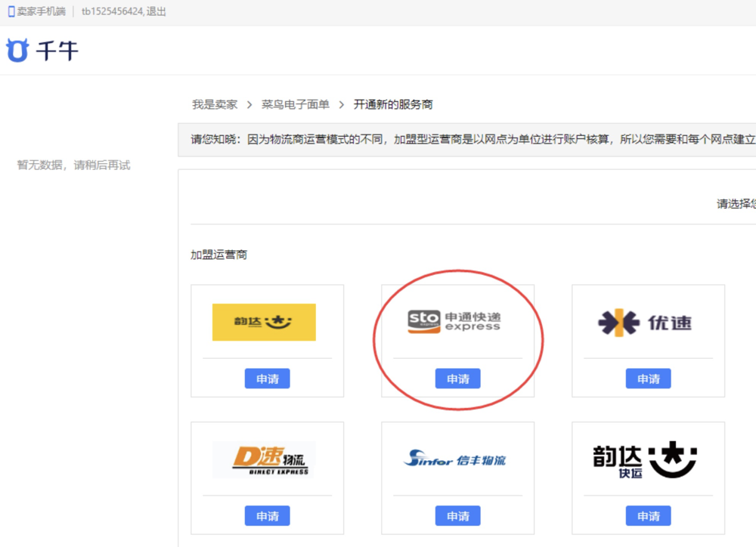This screenshot has height=547, width=756.
Task: Click 开通新的服务商 breadcrumb text
Action: (x=393, y=104)
